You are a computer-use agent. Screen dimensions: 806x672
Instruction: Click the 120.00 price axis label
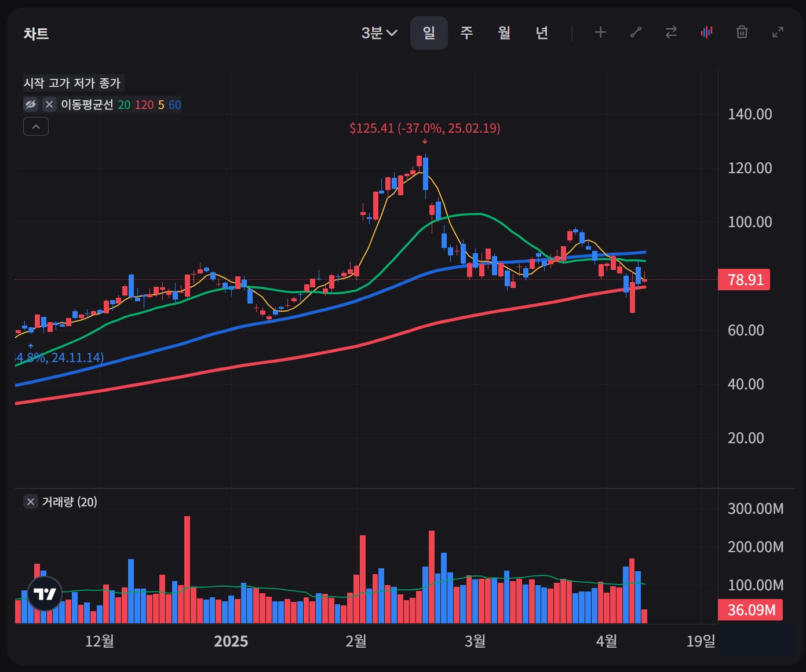pos(750,168)
